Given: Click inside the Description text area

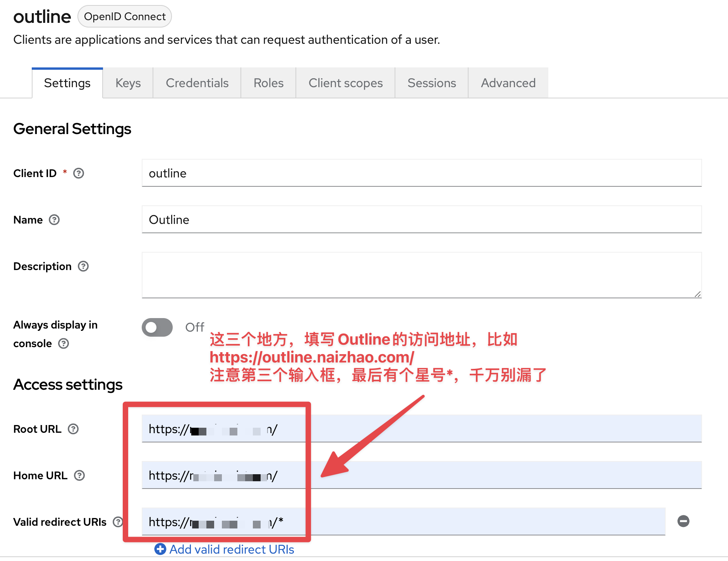Looking at the screenshot, I should 421,275.
